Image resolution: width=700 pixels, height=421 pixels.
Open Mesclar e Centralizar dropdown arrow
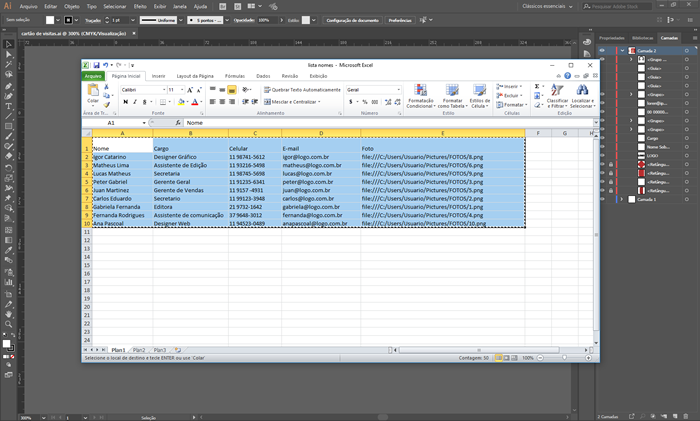point(319,102)
